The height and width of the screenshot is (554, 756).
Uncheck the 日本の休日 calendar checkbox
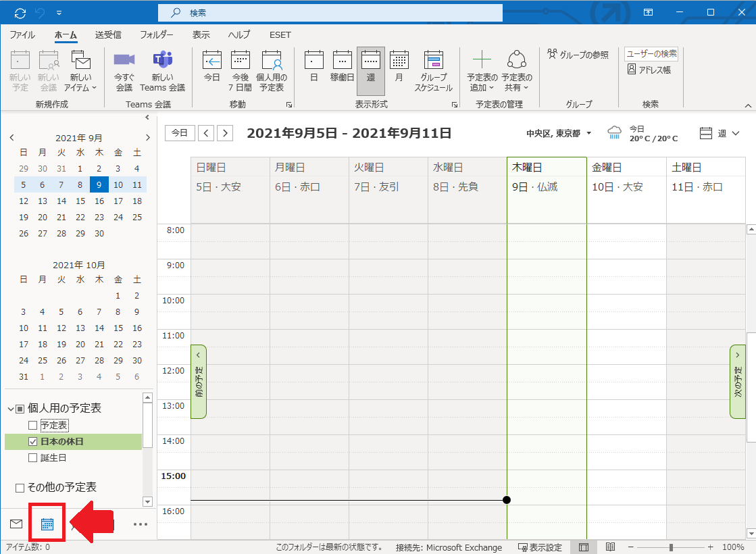click(x=33, y=442)
